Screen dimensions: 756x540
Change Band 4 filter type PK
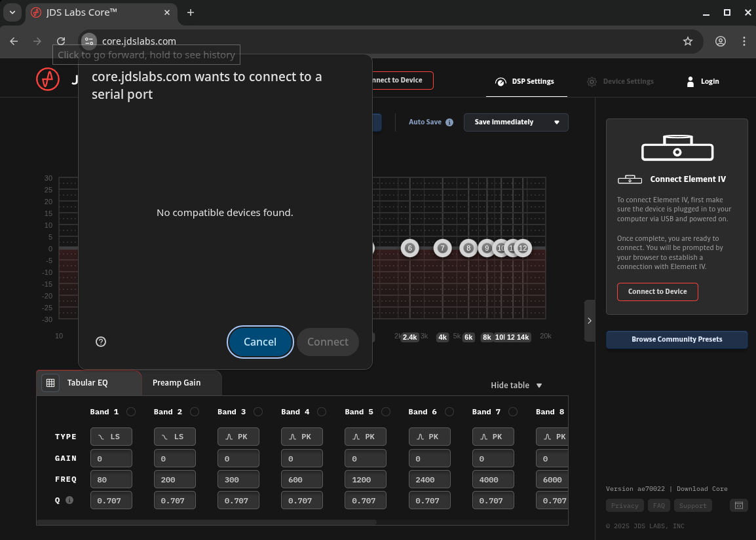302,437
